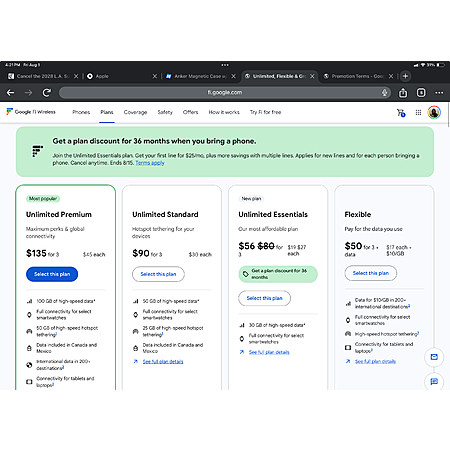
Task: Open the Plans nav item
Action: pyautogui.click(x=107, y=112)
